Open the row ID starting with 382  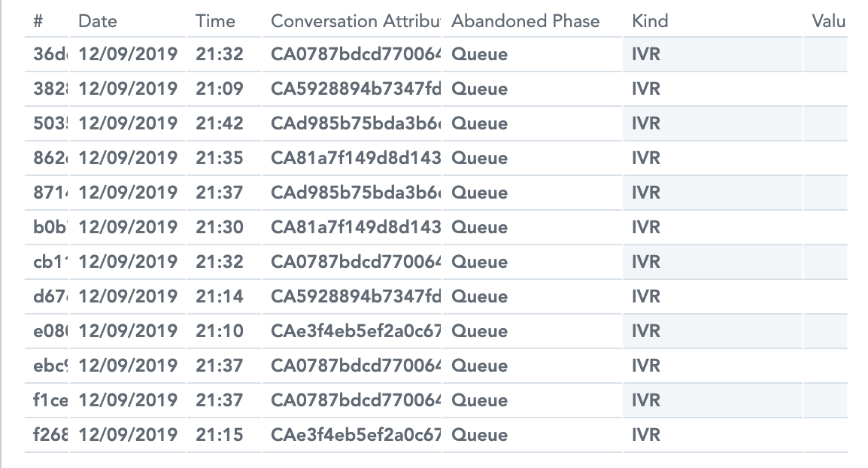[x=50, y=89]
